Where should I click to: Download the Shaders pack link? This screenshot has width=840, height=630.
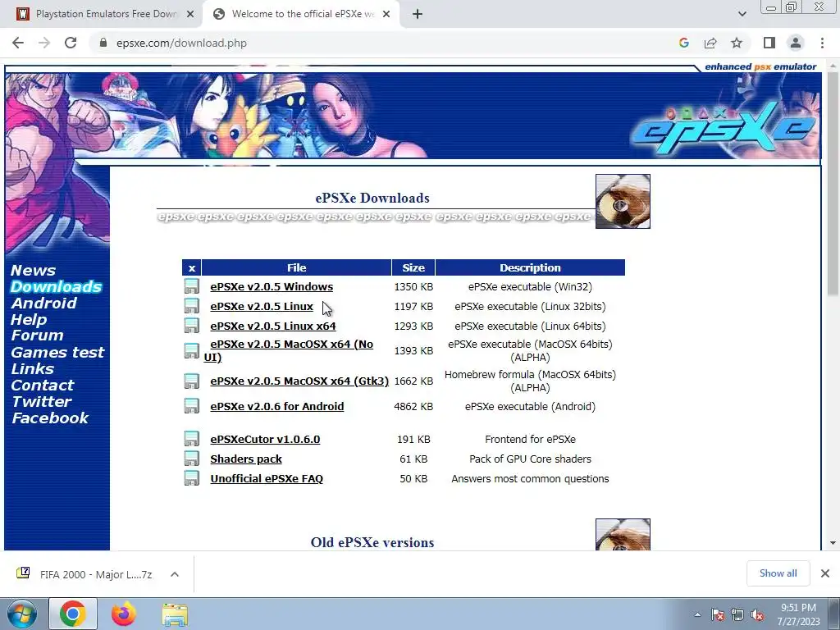[246, 459]
